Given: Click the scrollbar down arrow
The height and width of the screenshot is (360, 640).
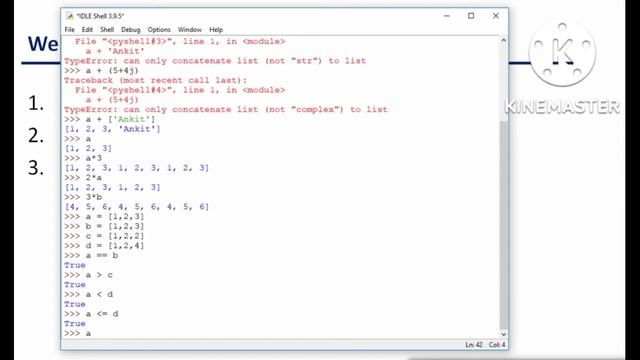Looking at the screenshot, I should [504, 334].
